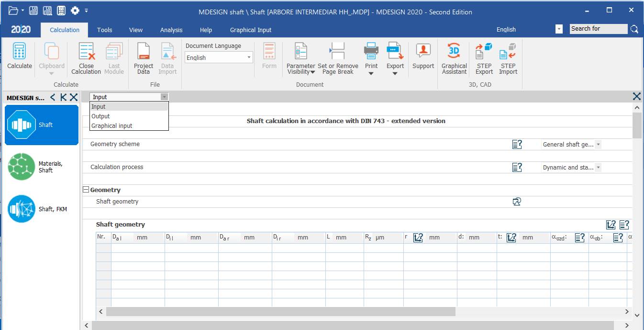644x330 pixels.
Task: Click the table's scroll right arrow
Action: pos(627,312)
